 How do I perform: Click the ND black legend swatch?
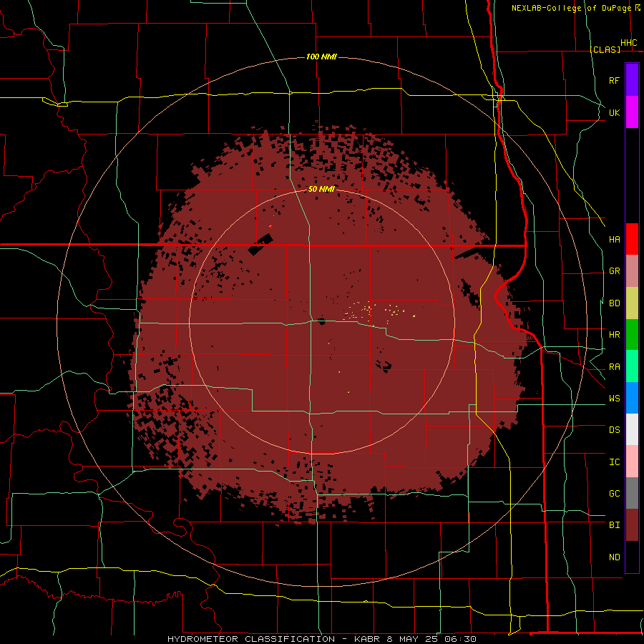pyautogui.click(x=632, y=557)
